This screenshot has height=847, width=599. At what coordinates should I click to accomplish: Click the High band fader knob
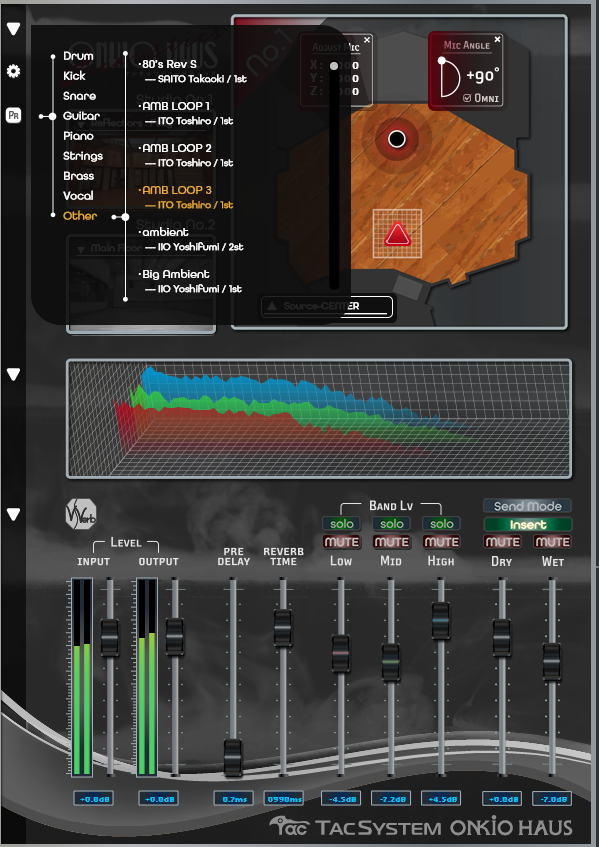(x=441, y=621)
